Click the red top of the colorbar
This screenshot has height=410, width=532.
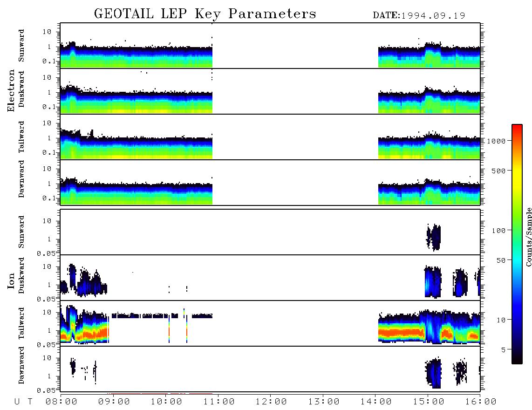[x=517, y=129]
